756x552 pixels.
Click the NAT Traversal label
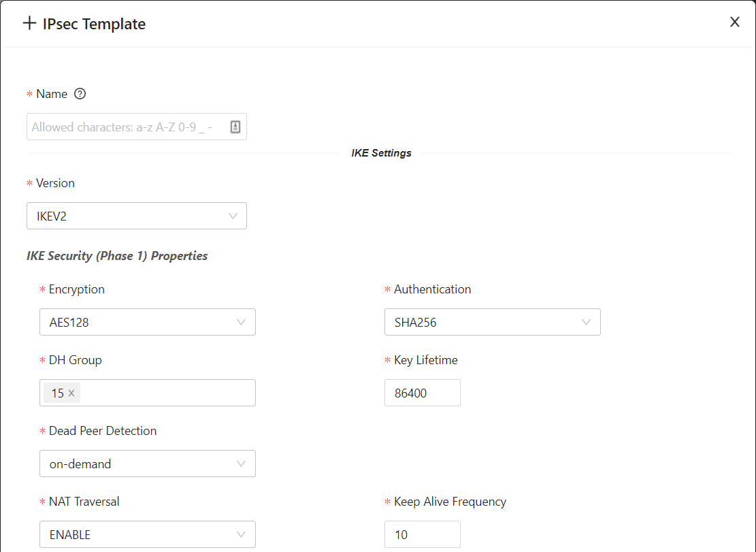coord(84,502)
